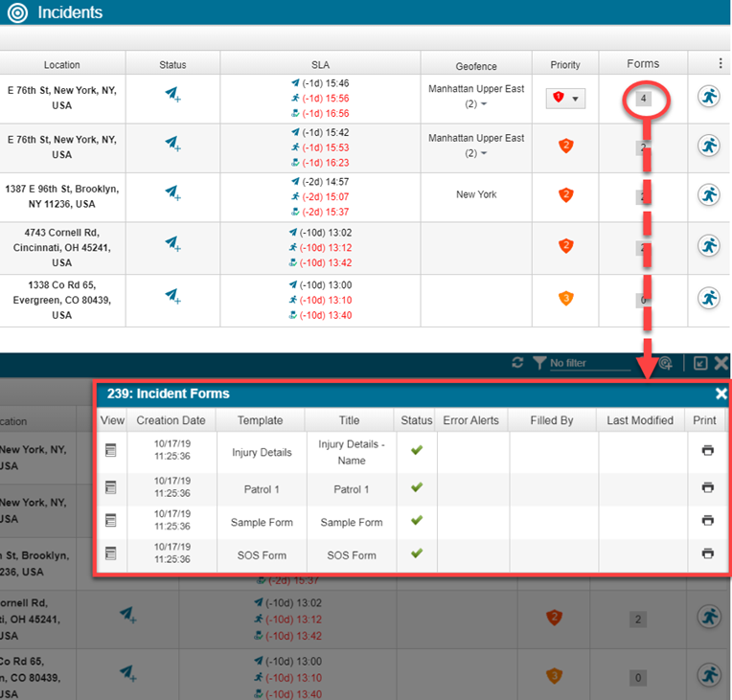Expand geofence list in second incident row
This screenshot has width=732, height=700.
pyautogui.click(x=484, y=153)
